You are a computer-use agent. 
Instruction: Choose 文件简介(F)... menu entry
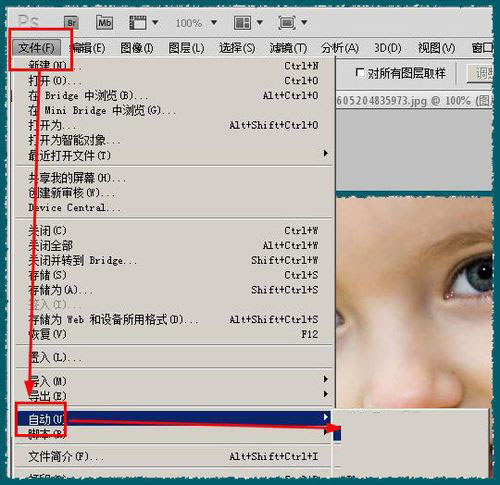coord(174,457)
